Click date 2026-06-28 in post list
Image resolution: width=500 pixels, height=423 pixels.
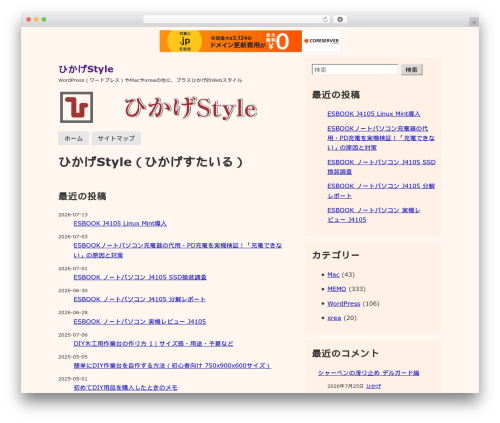(x=73, y=313)
